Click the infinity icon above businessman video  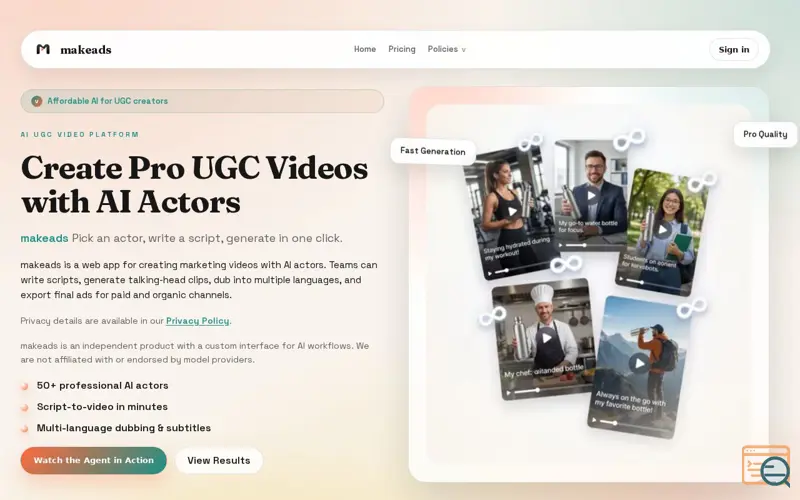point(629,140)
